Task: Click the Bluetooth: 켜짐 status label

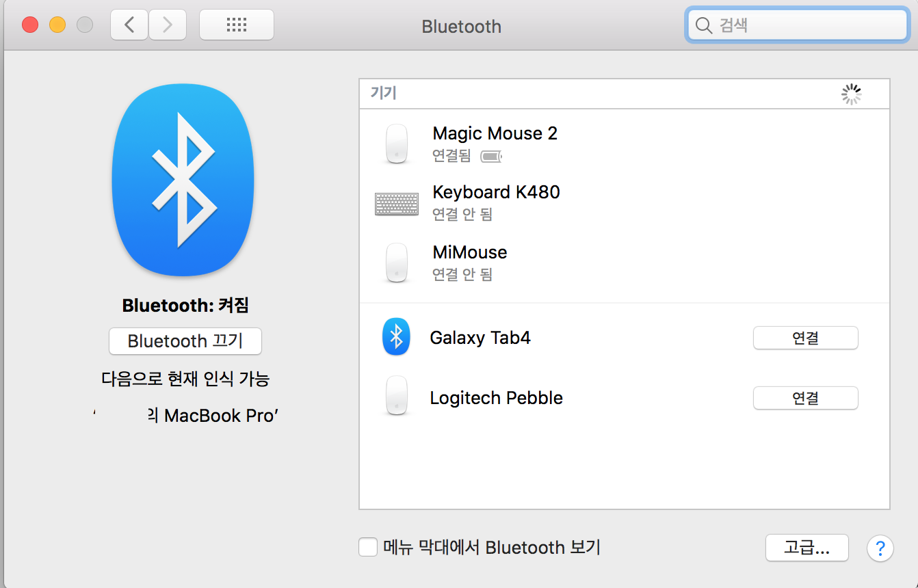Action: (x=185, y=305)
